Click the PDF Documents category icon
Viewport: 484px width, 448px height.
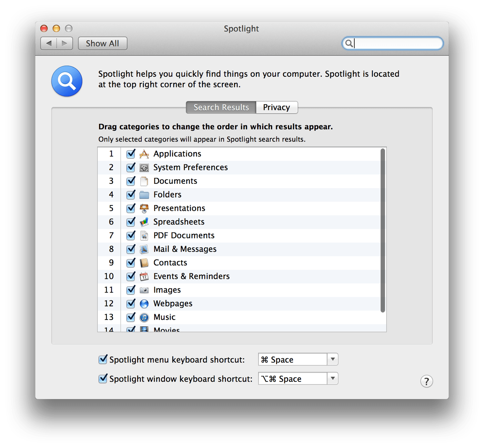pos(144,236)
